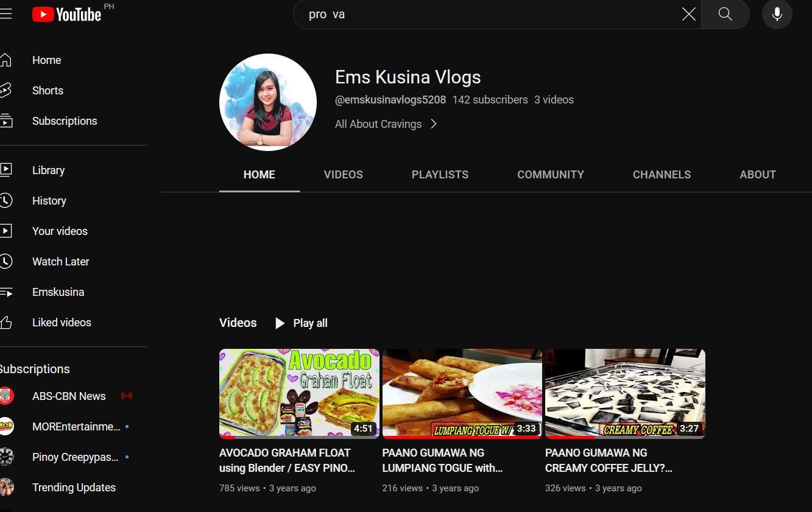Click the Home sidebar icon
Image resolution: width=812 pixels, height=512 pixels.
[x=5, y=60]
